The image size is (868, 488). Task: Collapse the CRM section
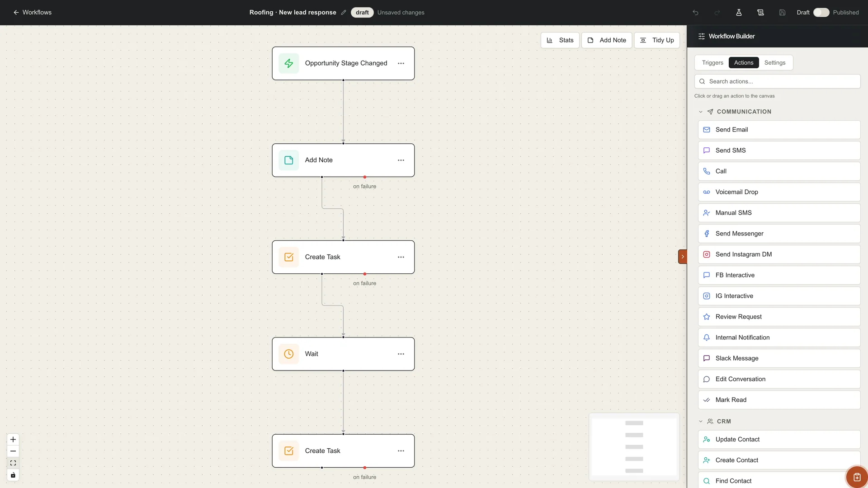click(x=701, y=421)
